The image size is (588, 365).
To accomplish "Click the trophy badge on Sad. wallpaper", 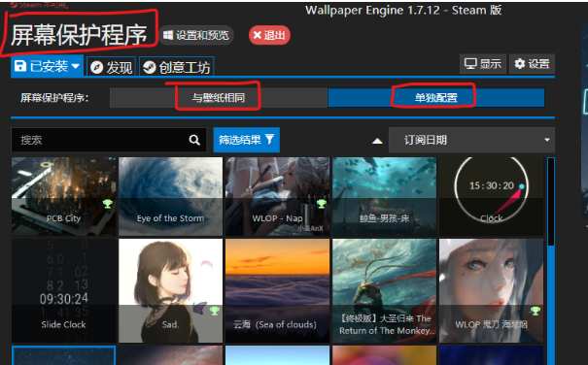I will point(215,311).
